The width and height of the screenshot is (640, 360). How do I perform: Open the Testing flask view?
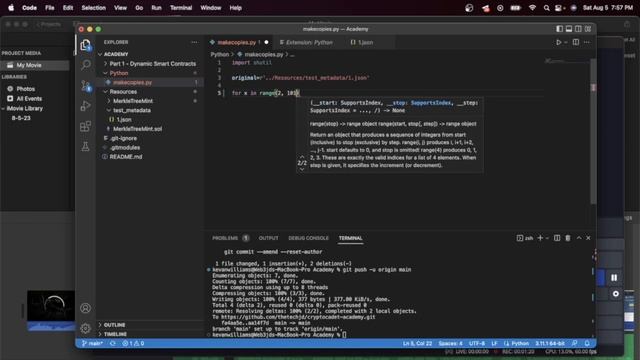coord(85,147)
